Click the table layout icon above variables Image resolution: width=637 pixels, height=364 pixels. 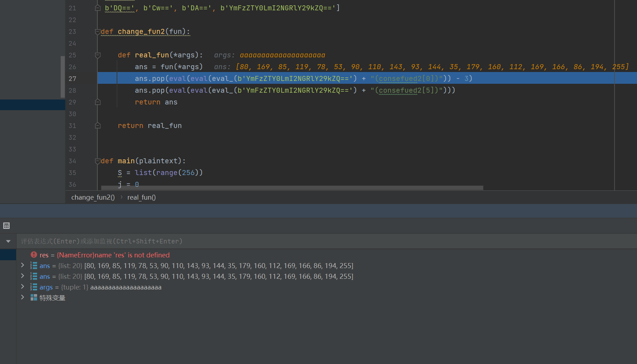point(6,226)
